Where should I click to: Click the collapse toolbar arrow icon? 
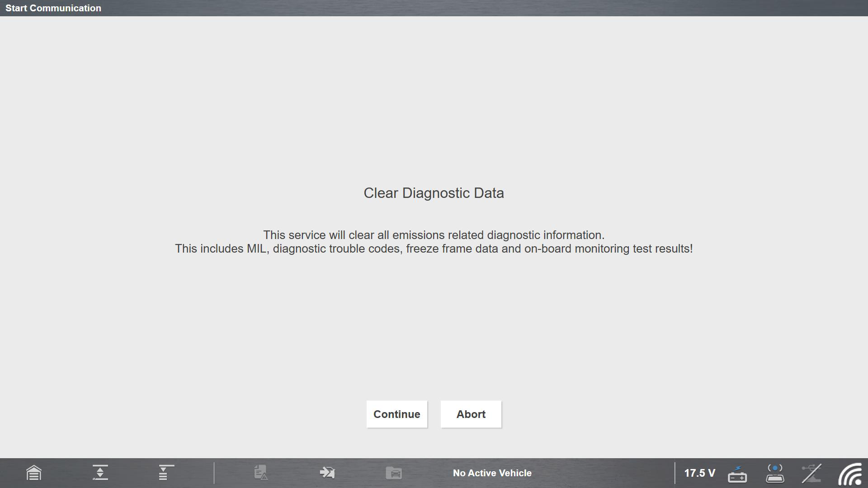(100, 473)
